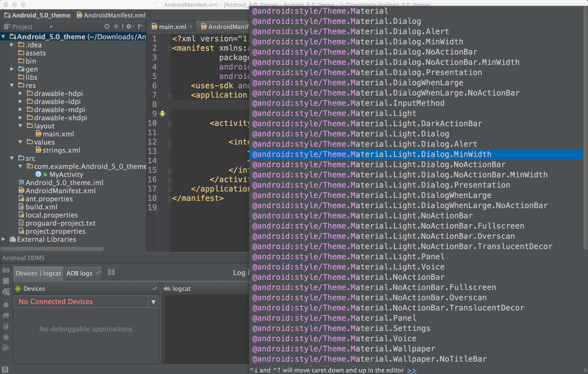Choose Theme.Material.Settings suggestion
Screen dimensions: 588x374
click(416, 328)
